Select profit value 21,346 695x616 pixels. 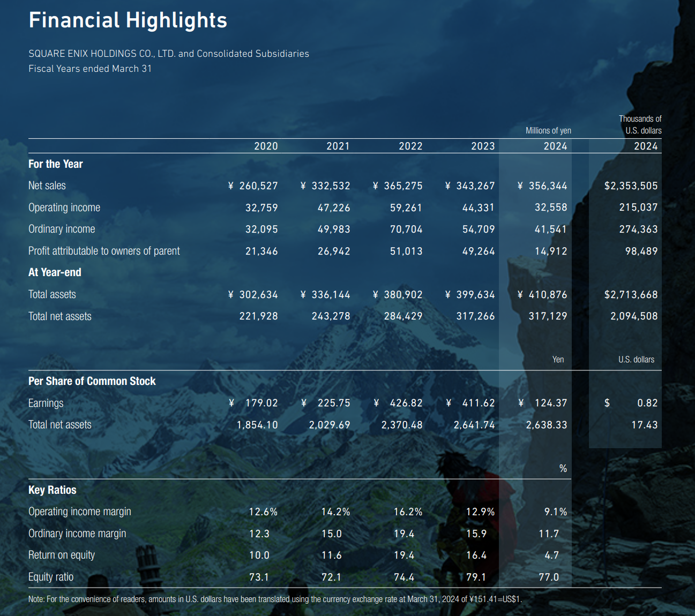click(x=261, y=251)
